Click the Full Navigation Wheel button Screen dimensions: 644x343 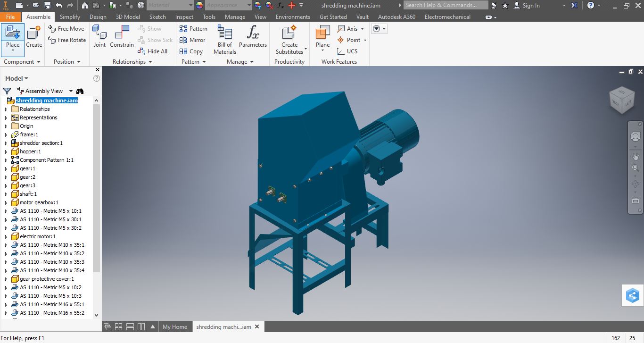pos(636,136)
